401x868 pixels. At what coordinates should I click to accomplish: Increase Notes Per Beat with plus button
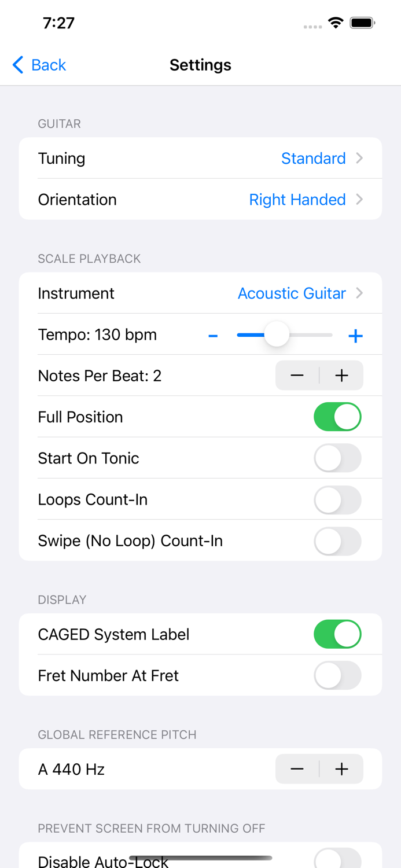click(x=341, y=375)
